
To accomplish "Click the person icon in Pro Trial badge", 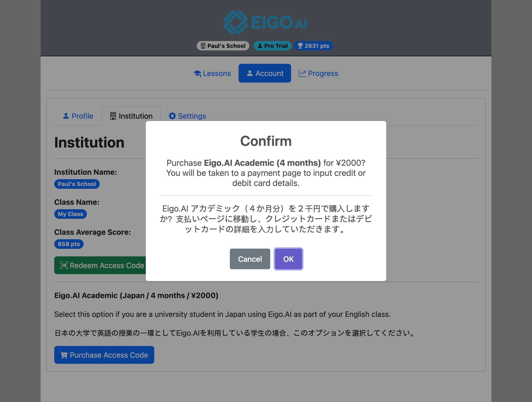I will pos(260,46).
